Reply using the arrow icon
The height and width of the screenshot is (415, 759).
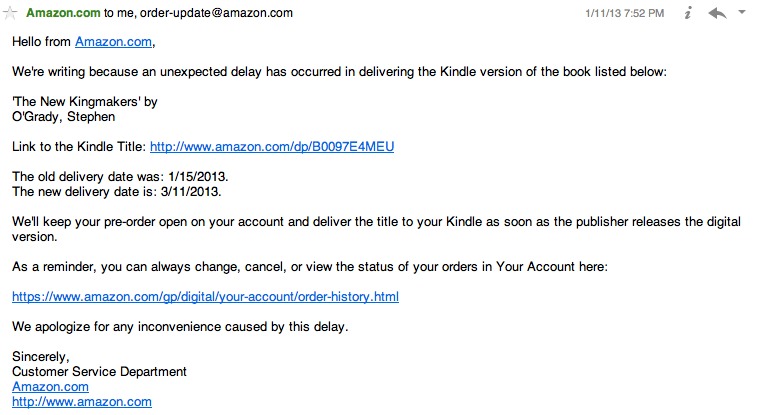pos(716,13)
